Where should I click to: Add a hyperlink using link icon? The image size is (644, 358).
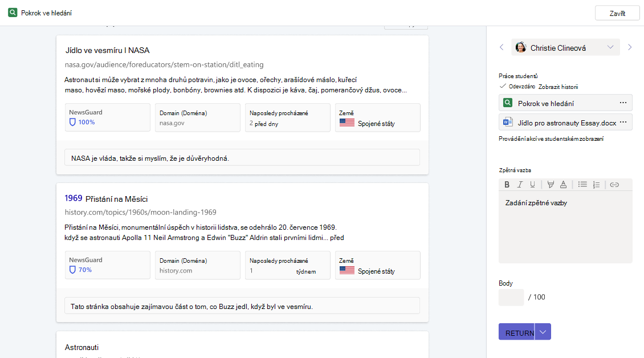(614, 185)
